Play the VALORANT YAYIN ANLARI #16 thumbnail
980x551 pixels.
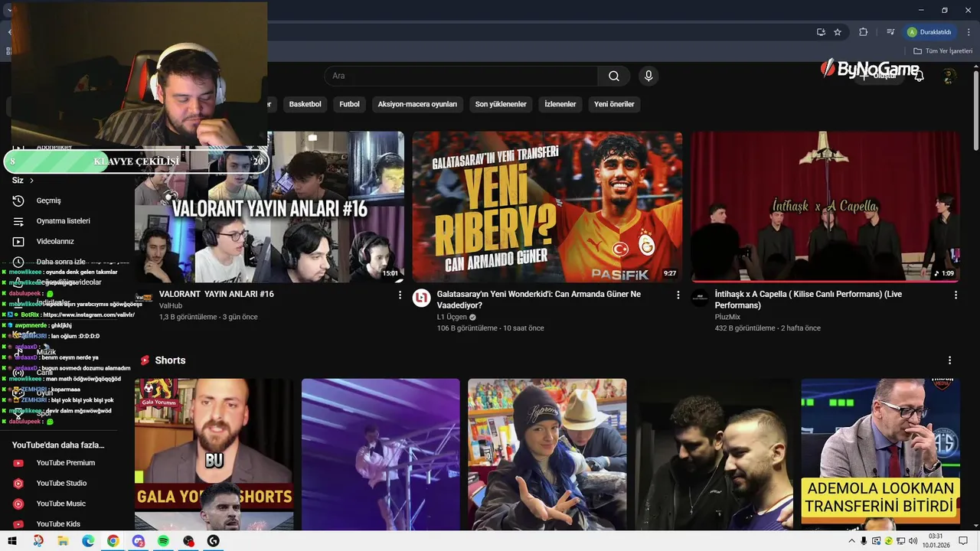(269, 207)
